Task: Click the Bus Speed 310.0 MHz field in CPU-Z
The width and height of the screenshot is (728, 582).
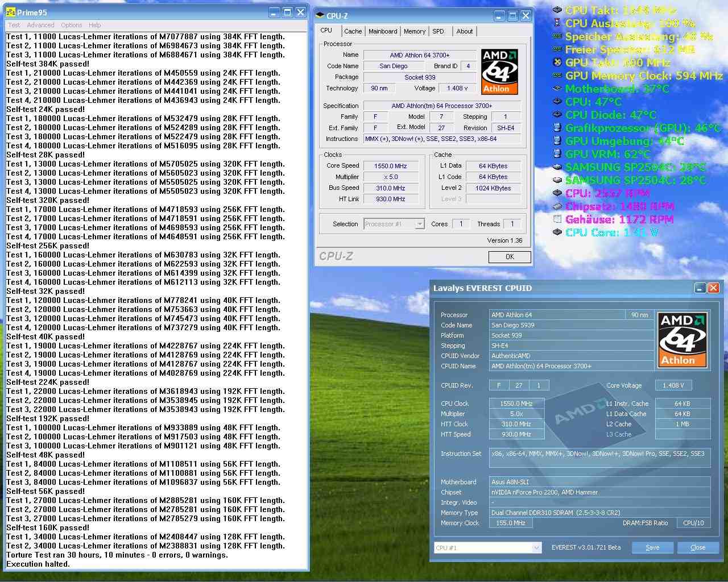Action: pos(391,188)
